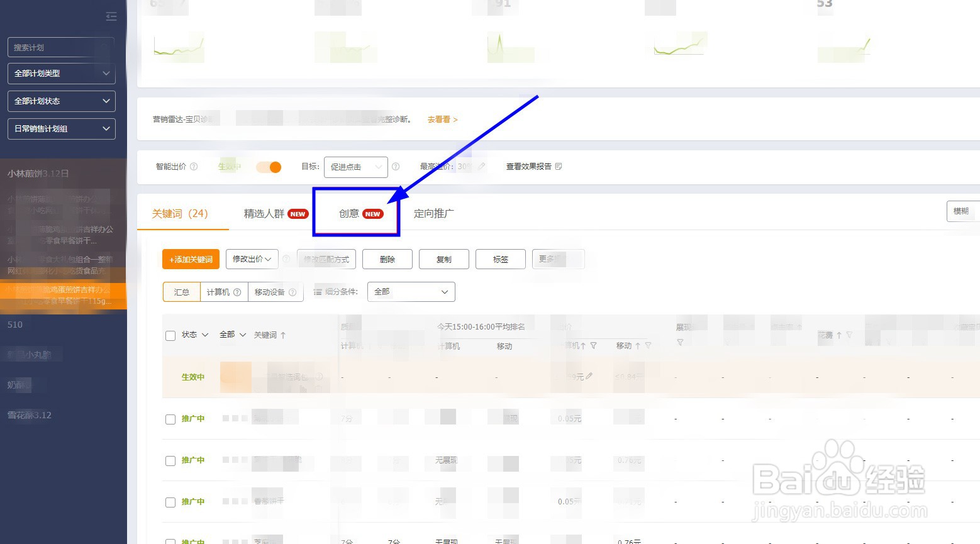This screenshot has height=544, width=980.
Task: Click the 复制 button
Action: click(444, 259)
